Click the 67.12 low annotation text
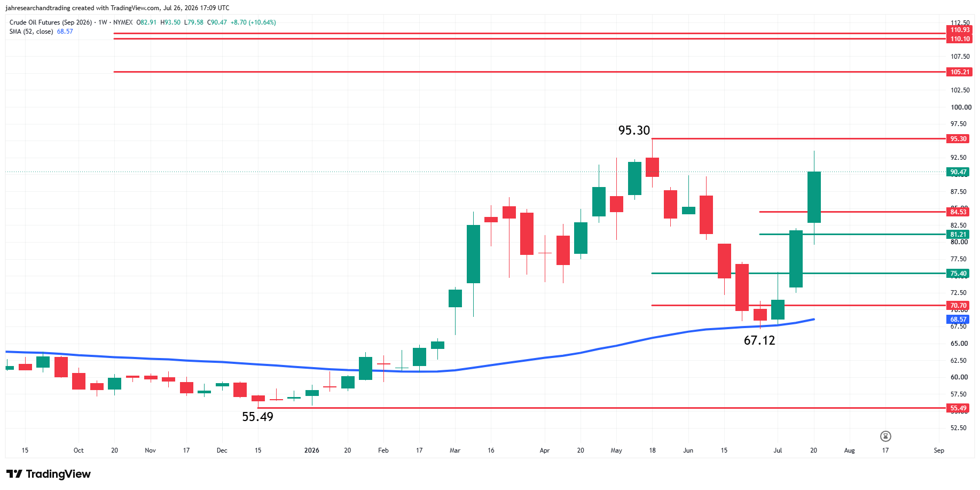Screen dimensions: 980x490 [x=759, y=340]
